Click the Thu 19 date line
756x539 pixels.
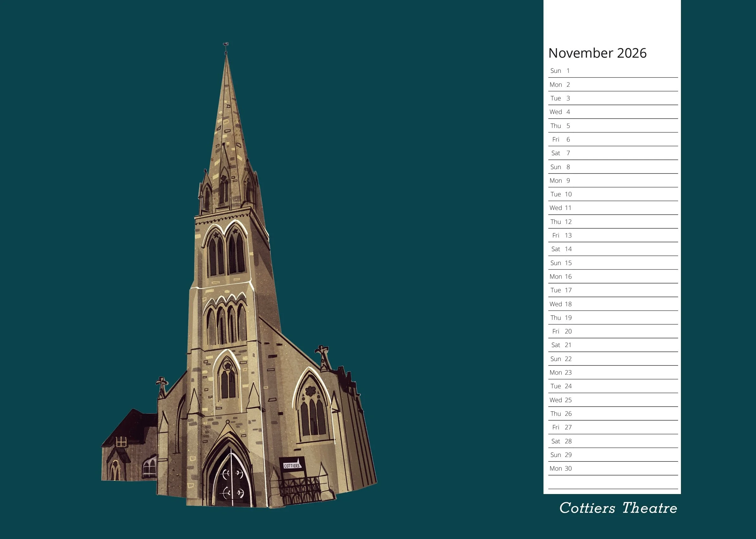(x=613, y=318)
